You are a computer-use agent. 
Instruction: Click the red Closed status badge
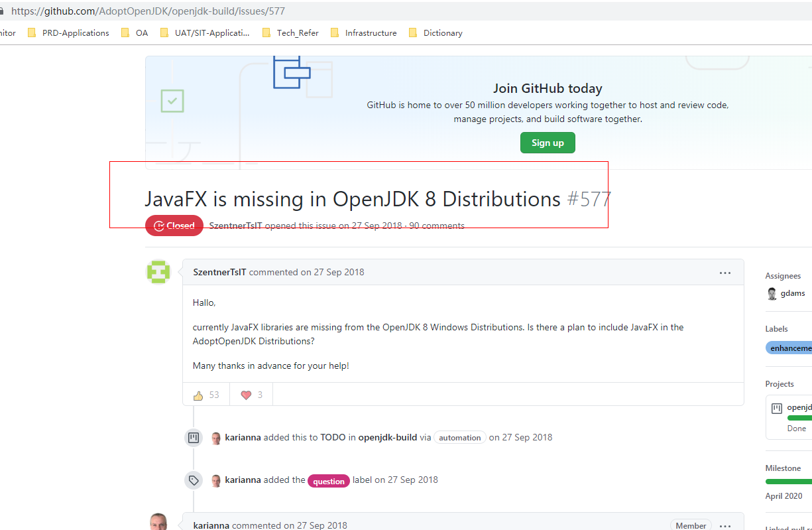tap(174, 226)
